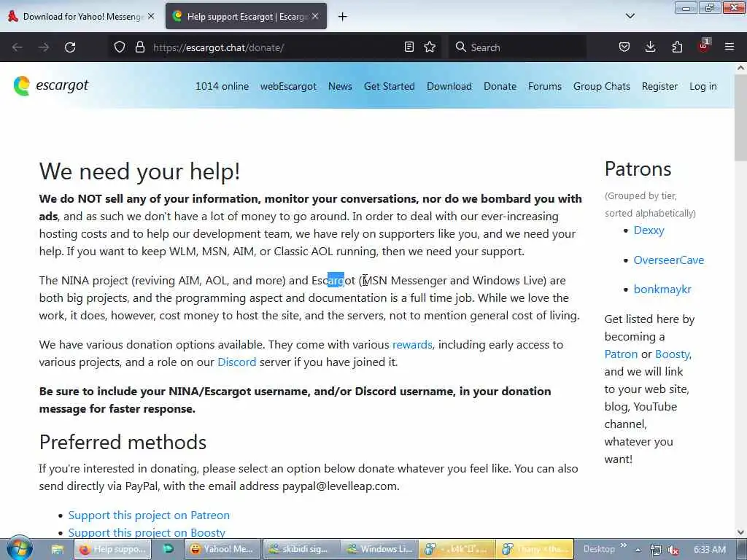
Task: Open the Downloads arrow icon
Action: [650, 47]
